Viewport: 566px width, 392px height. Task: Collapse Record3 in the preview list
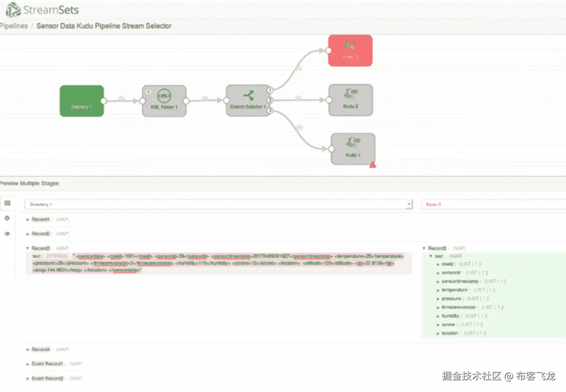point(27,247)
